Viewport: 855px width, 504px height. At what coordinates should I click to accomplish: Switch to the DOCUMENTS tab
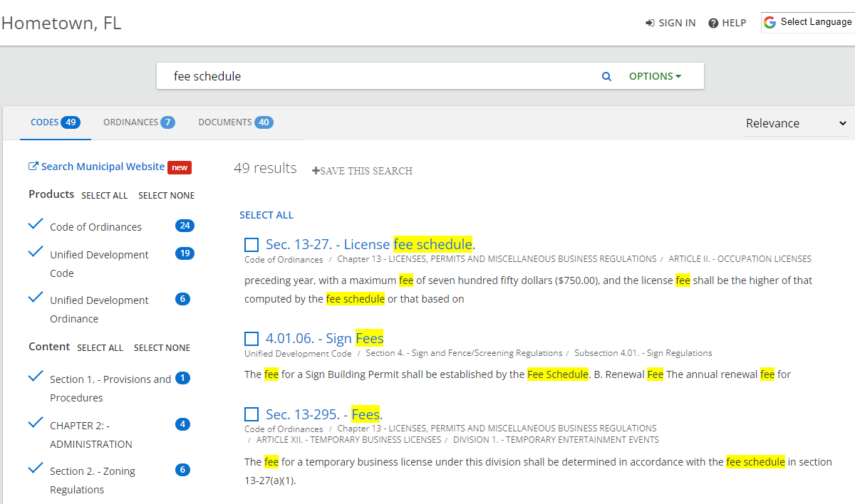click(235, 122)
